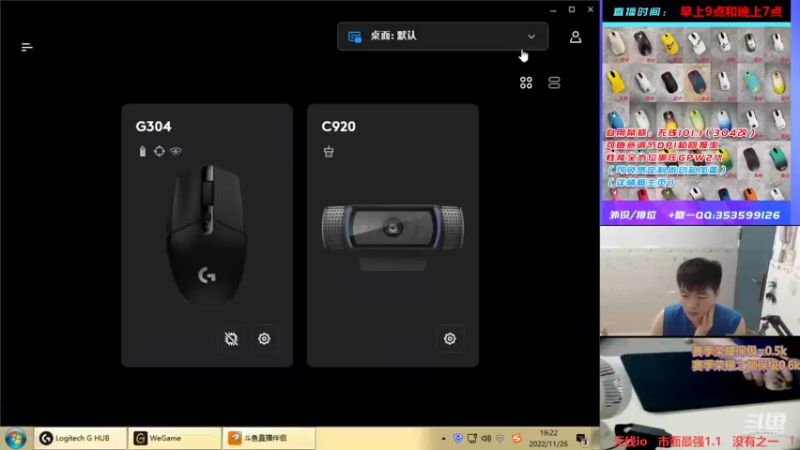Maximize the G HUB window
Screen dimensions: 800x450
click(x=571, y=10)
